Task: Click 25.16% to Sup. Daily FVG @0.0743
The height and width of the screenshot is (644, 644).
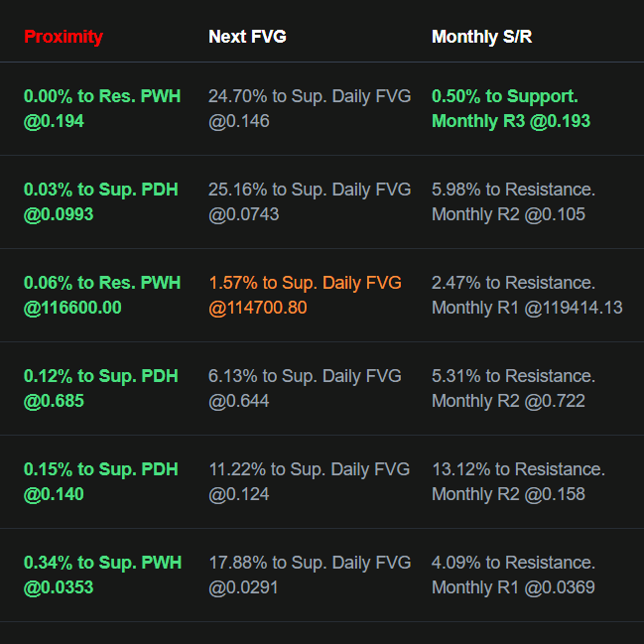Action: (x=310, y=202)
